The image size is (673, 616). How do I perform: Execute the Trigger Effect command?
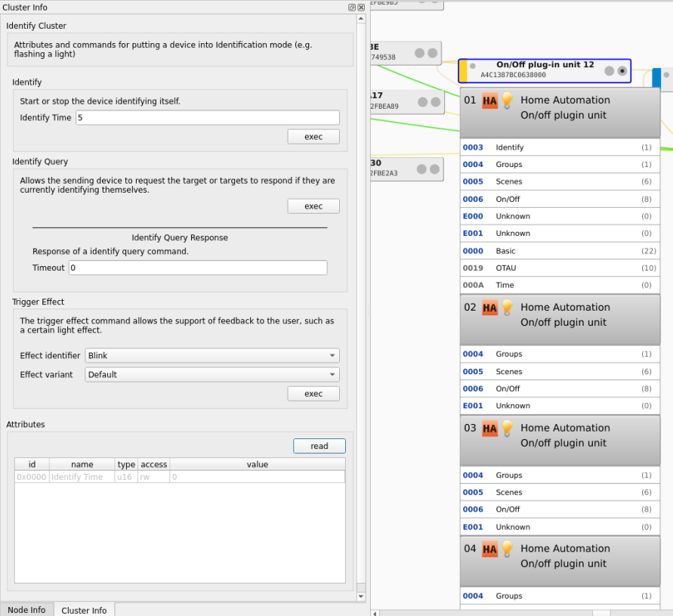(x=313, y=394)
